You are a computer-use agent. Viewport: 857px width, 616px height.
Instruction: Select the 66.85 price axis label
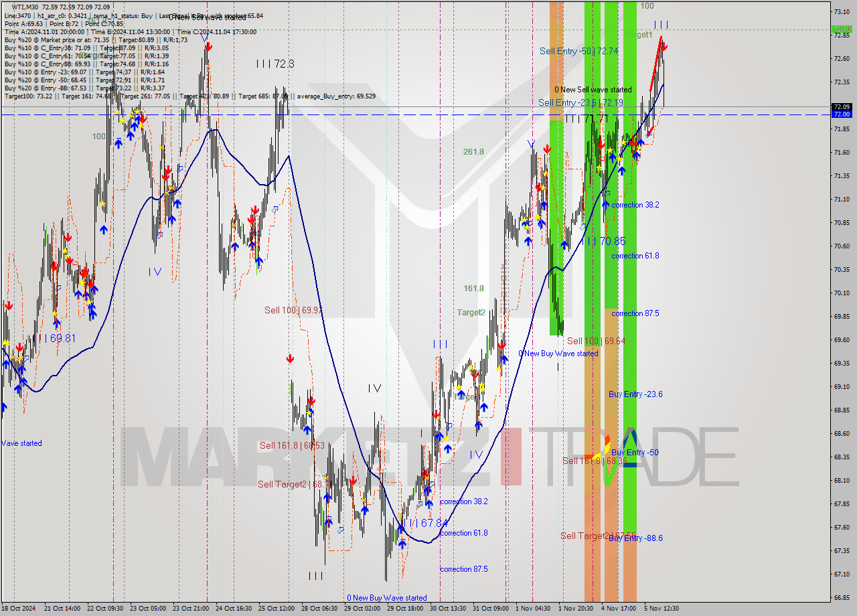click(842, 598)
